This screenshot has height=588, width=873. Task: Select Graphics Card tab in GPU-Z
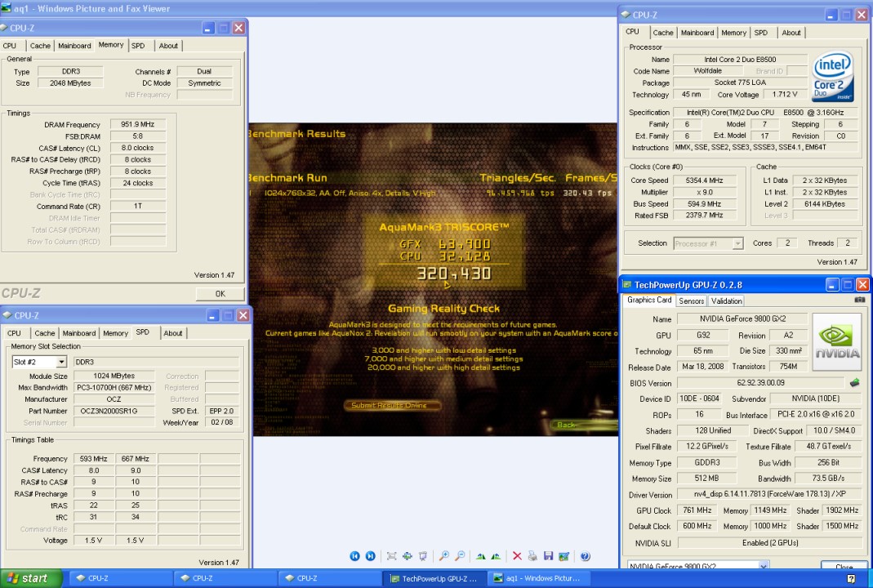(649, 300)
